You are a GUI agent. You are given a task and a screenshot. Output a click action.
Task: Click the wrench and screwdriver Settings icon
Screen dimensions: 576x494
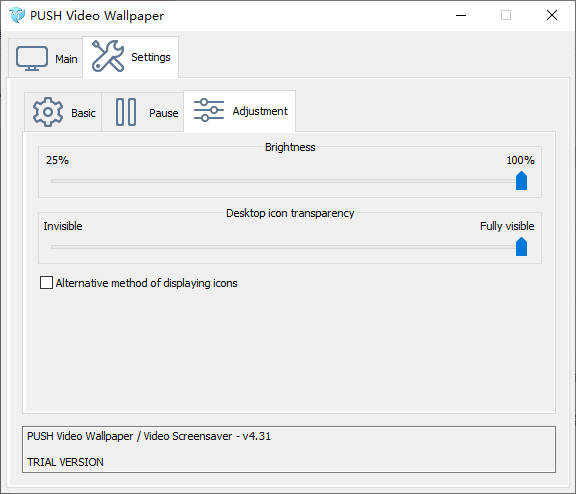click(x=108, y=56)
